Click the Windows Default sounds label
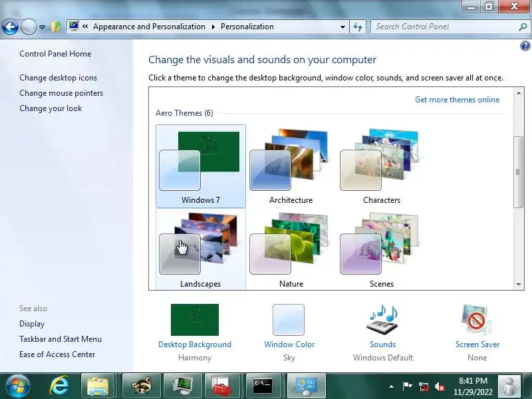The height and width of the screenshot is (399, 532). pyautogui.click(x=383, y=358)
